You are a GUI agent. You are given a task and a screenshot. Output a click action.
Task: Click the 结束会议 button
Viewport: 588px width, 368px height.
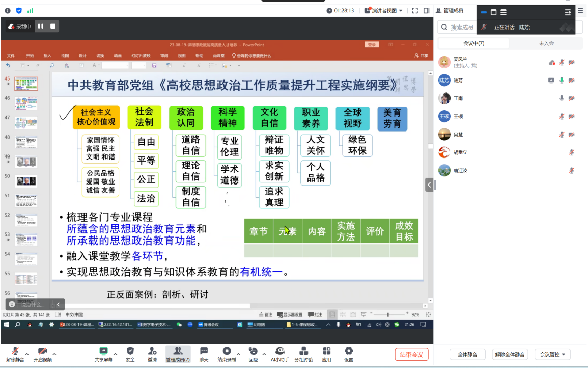tap(411, 354)
